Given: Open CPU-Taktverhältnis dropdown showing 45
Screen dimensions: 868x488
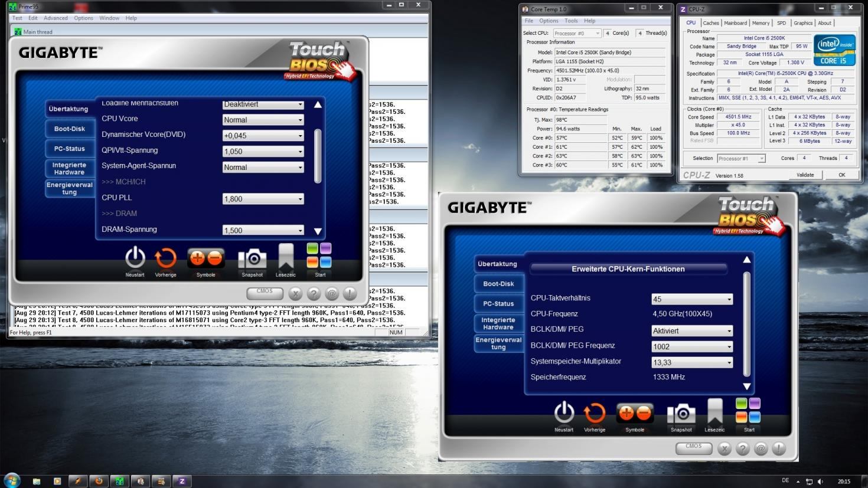Looking at the screenshot, I should [692, 299].
